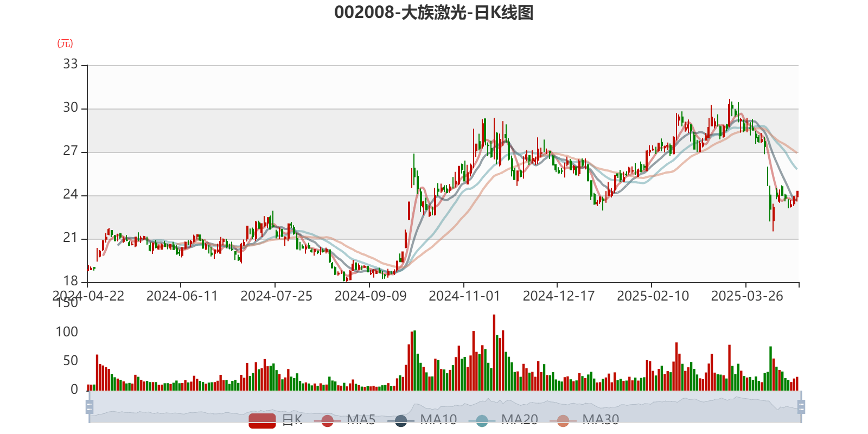Toggle the 日K candlestick legend icon
The width and height of the screenshot is (868, 434).
coord(262,420)
